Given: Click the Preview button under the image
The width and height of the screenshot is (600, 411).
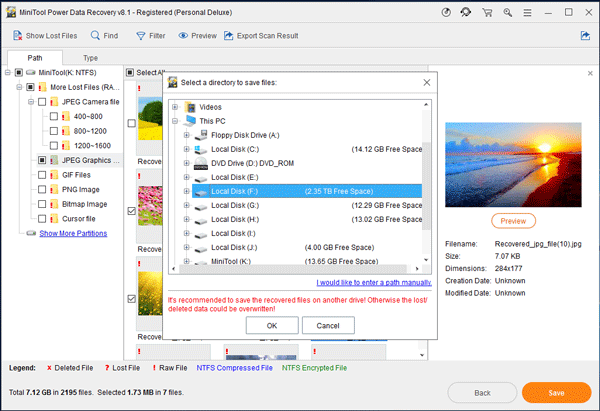Looking at the screenshot, I should (x=513, y=221).
